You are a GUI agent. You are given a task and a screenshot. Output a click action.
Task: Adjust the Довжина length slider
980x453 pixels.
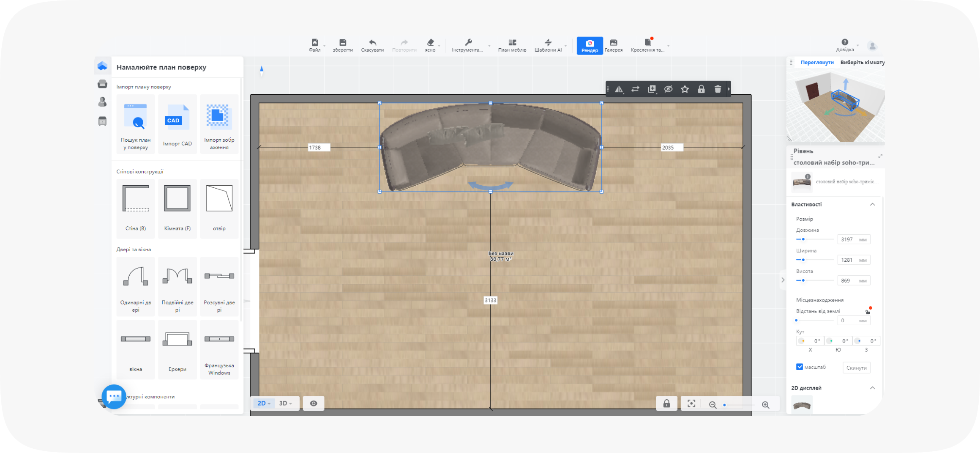coord(803,239)
